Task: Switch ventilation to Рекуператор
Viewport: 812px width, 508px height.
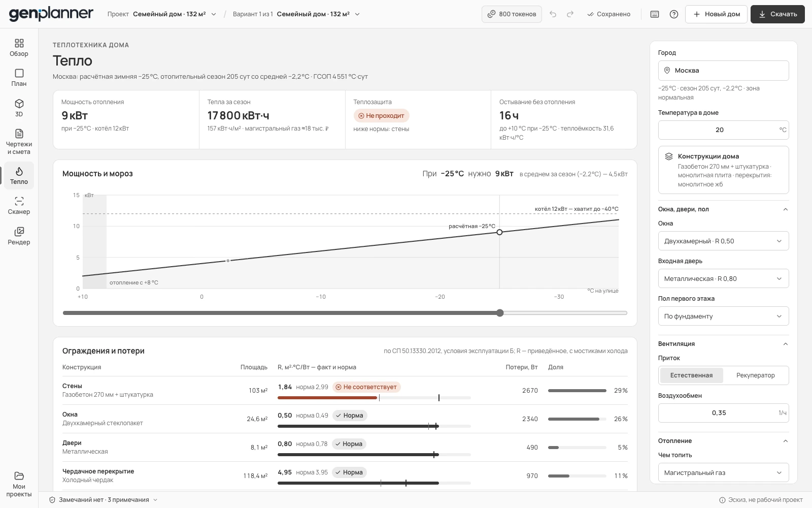Action: tap(755, 375)
